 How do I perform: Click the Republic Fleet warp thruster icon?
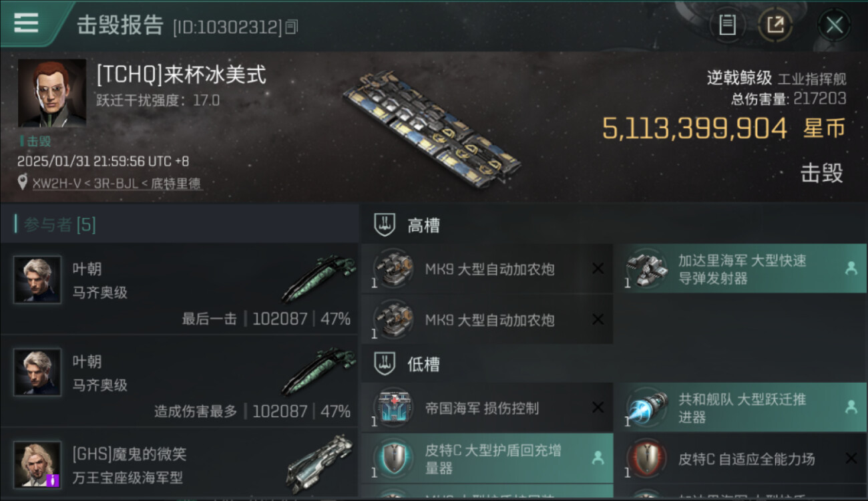646,407
